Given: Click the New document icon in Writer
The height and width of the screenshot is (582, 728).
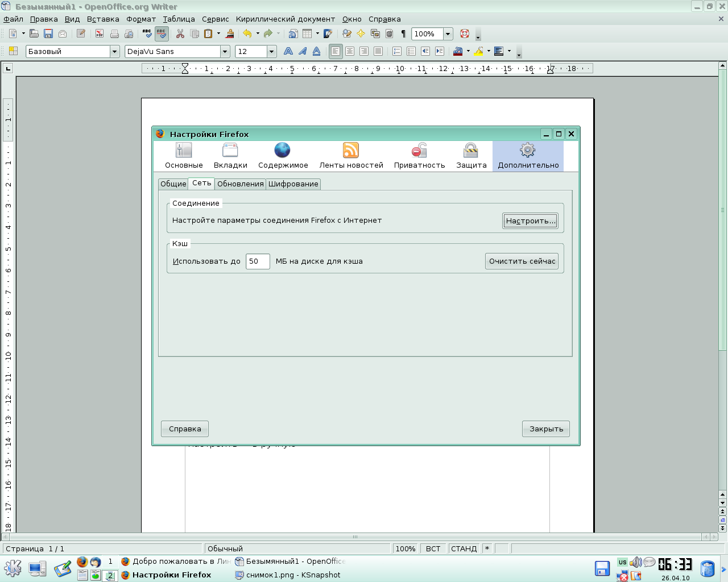Looking at the screenshot, I should click(13, 34).
